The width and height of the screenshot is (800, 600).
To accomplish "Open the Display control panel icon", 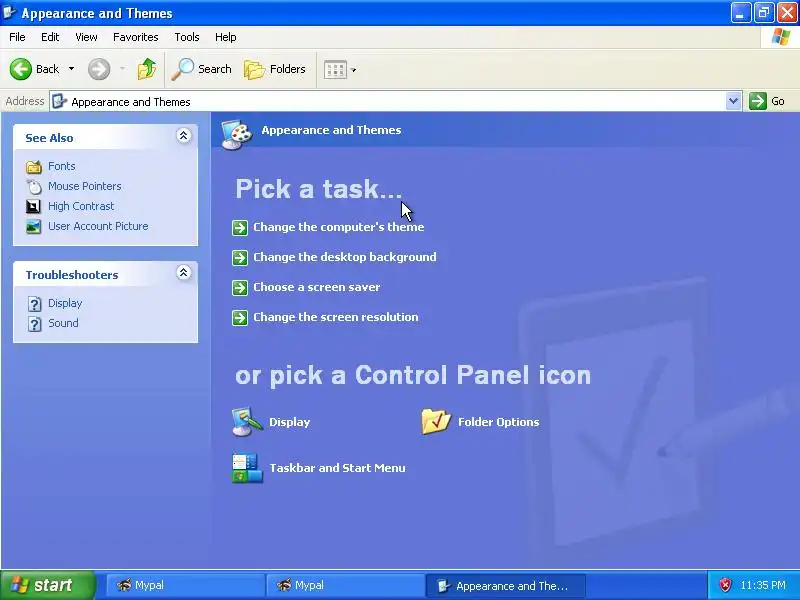I will (247, 422).
